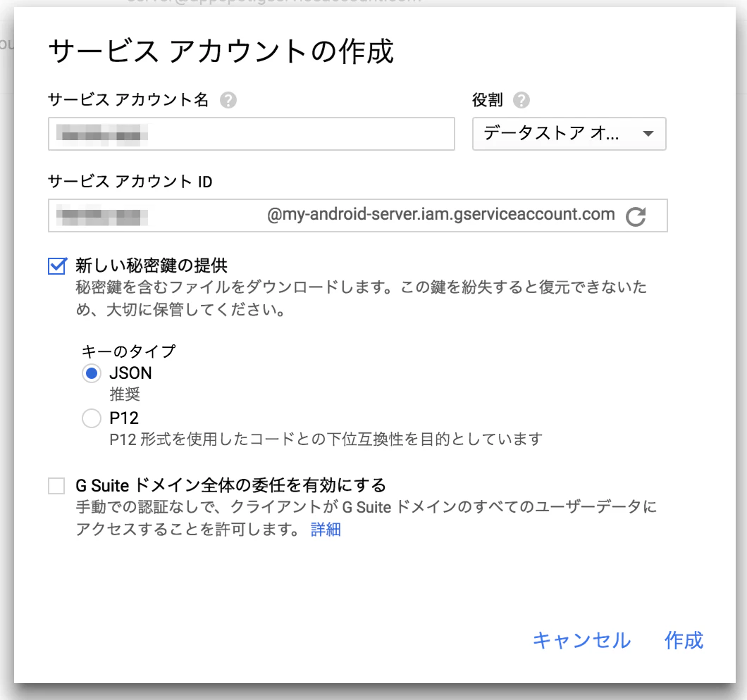Enable G Suite ドメイン全体の委任 checkbox
This screenshot has width=747, height=700.
pos(56,486)
